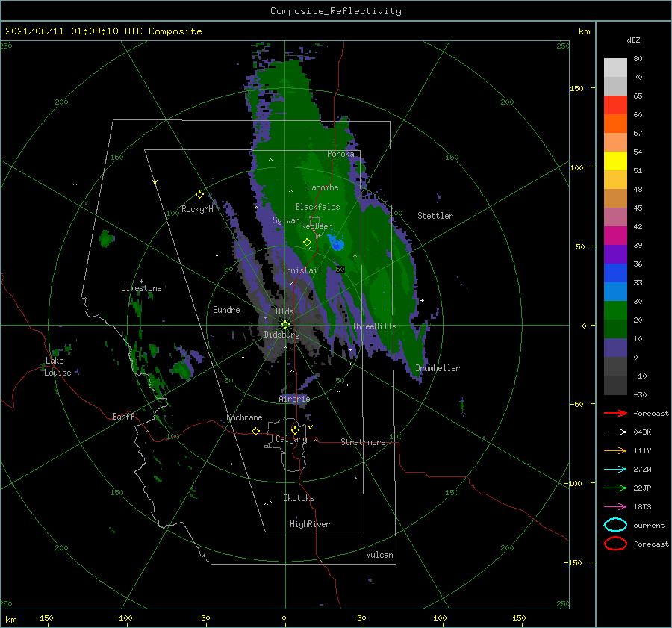Click the Strathmore label
Image resolution: width=672 pixels, height=628 pixels.
tap(363, 442)
